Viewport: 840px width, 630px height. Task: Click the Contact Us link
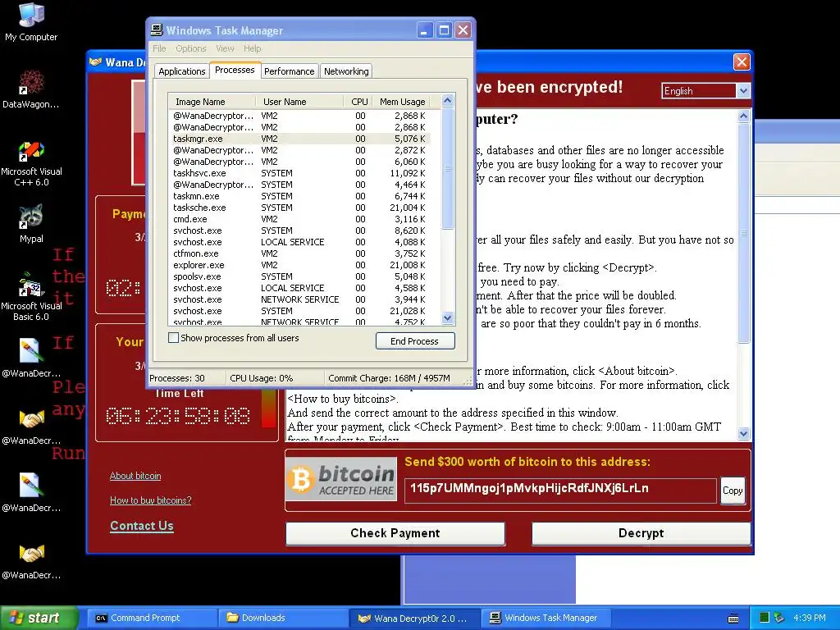(142, 526)
